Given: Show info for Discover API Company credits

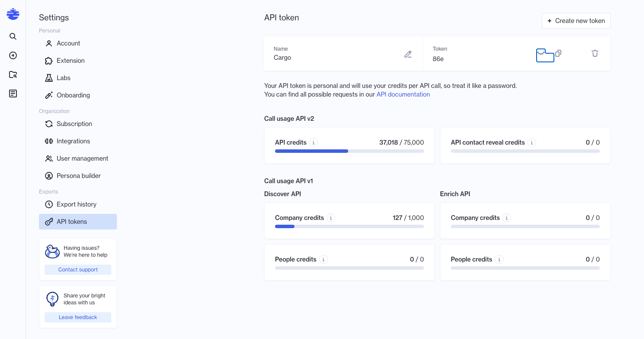Looking at the screenshot, I should point(331,218).
